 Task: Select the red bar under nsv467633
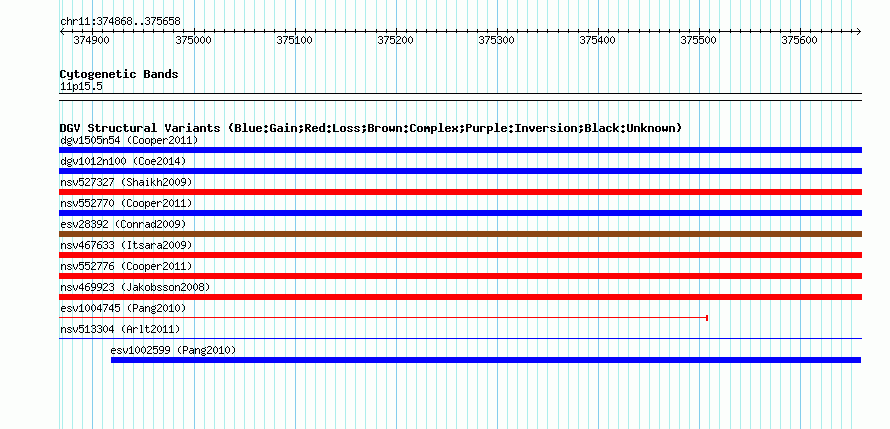[460, 255]
